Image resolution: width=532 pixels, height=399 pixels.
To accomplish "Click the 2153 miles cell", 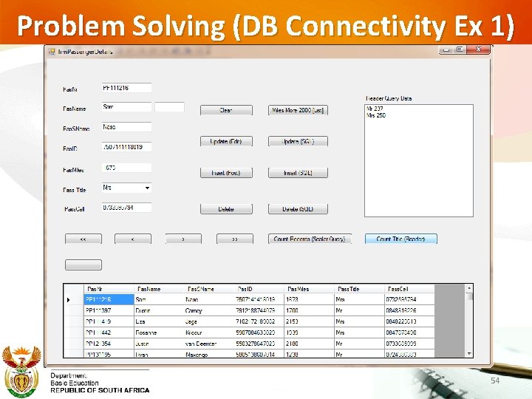I will (309, 321).
